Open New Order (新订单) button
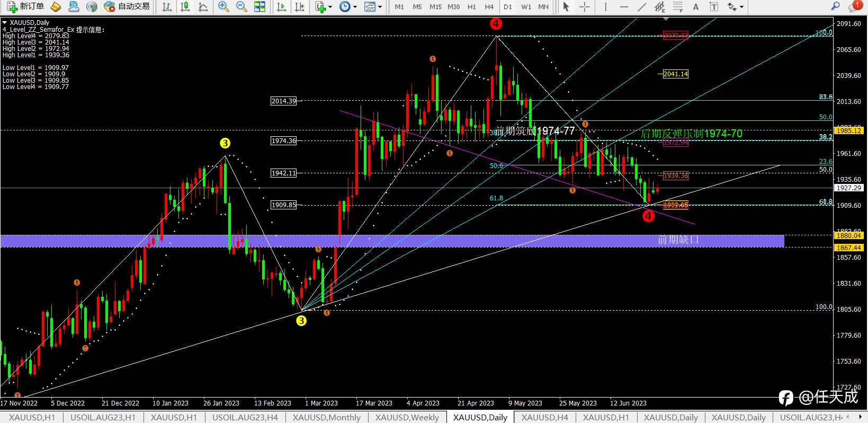 click(25, 6)
